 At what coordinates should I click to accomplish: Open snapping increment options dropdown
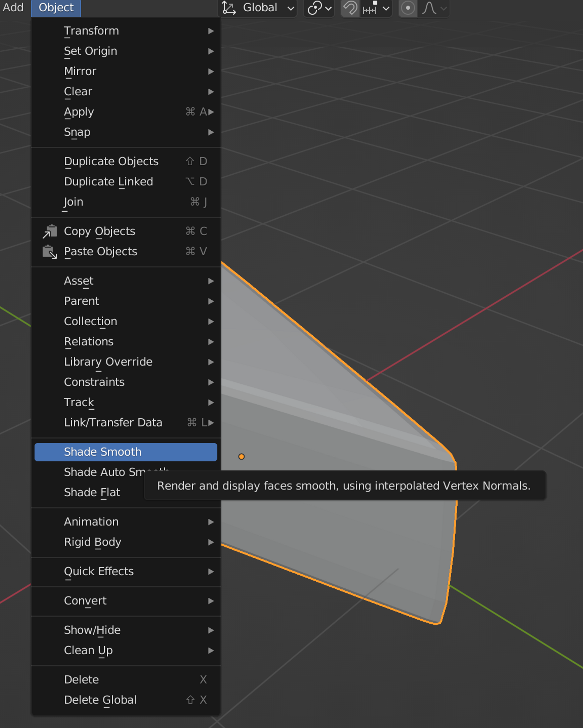376,8
